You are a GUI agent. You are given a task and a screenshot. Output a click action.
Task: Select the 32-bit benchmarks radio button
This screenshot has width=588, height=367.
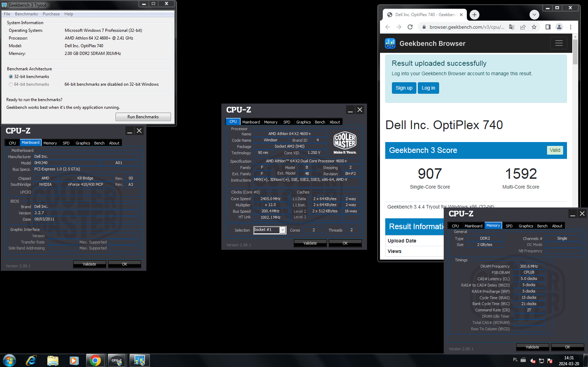(x=11, y=77)
